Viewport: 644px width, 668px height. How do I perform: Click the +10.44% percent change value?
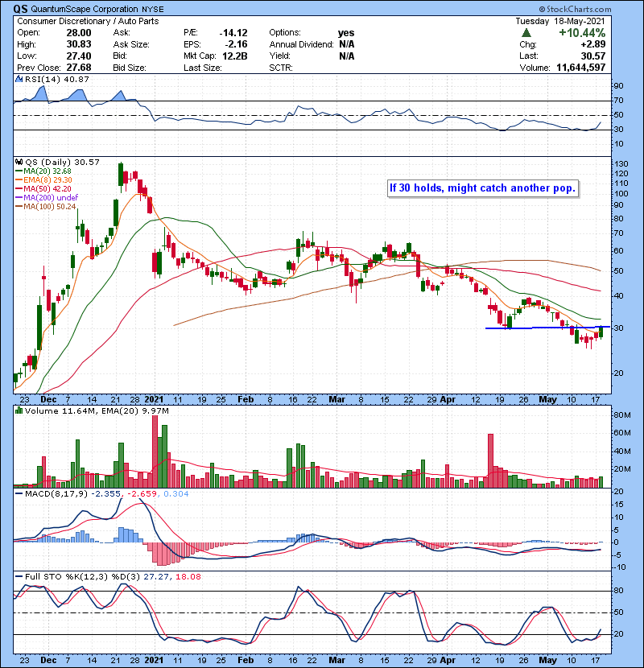(x=582, y=33)
